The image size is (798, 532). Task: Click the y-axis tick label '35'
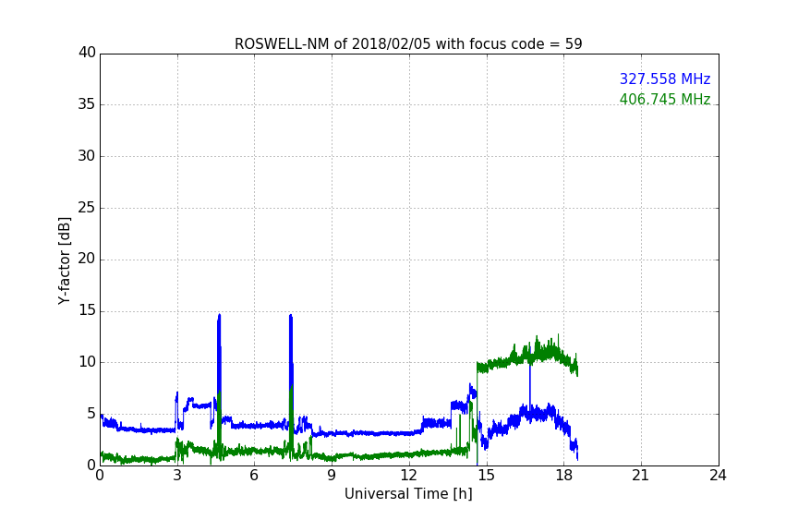87,104
